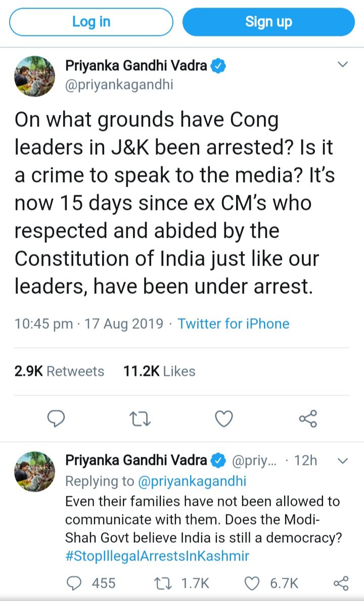Image resolution: width=364 pixels, height=601 pixels.
Task: Open replies on the reply tweet with 455 comments
Action: click(74, 583)
